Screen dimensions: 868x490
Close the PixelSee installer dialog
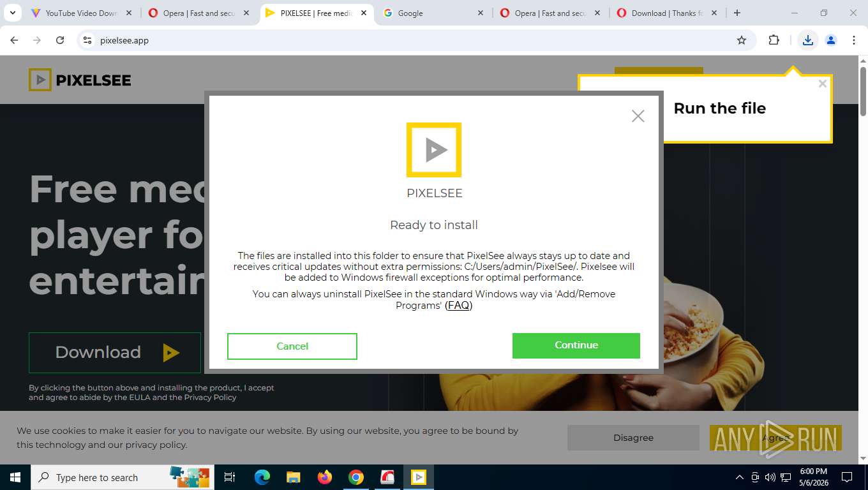[x=638, y=116]
